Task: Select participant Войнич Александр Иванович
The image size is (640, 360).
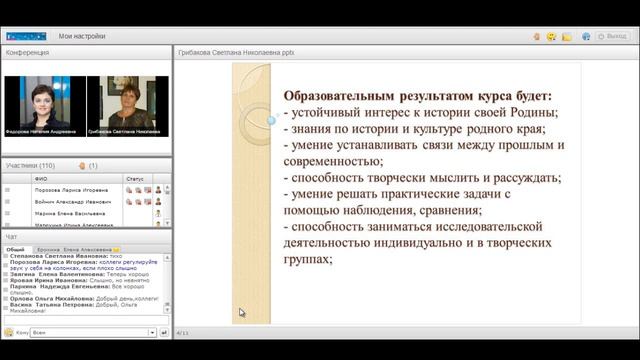Action: (x=73, y=202)
